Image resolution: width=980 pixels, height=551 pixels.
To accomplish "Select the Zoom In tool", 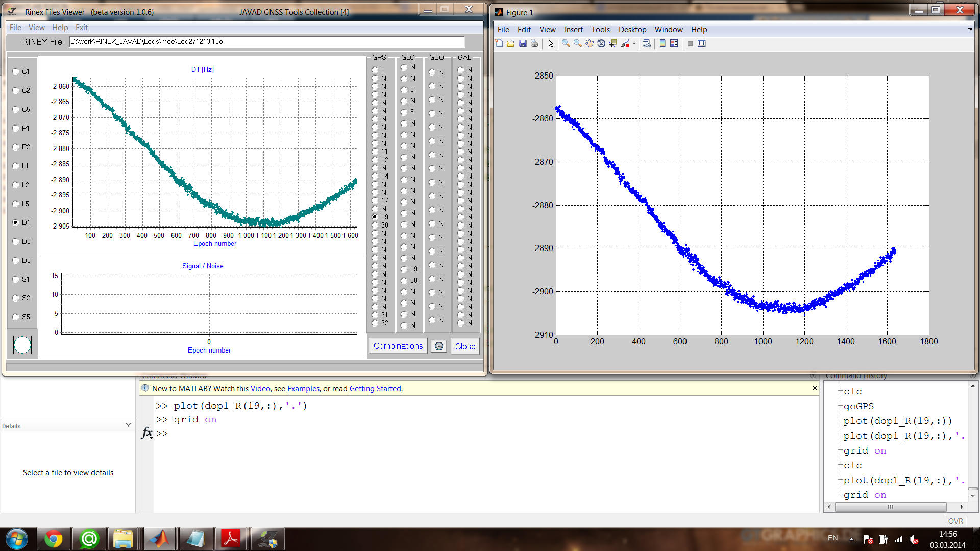I will tap(566, 44).
